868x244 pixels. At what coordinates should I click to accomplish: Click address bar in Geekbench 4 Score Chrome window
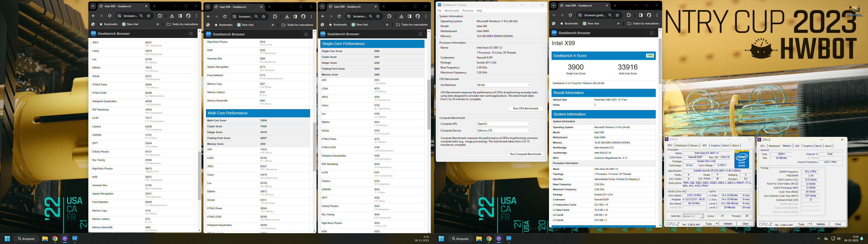595,15
